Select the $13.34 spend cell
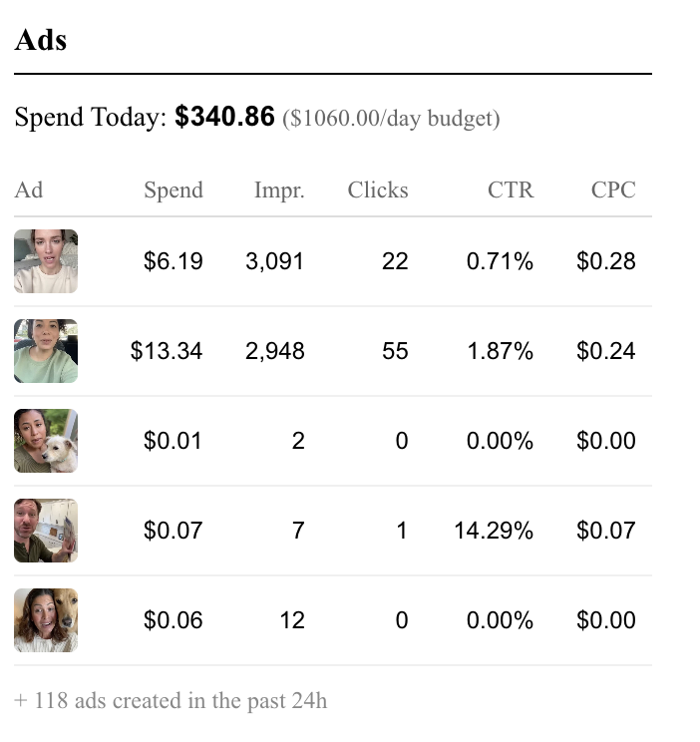Image resolution: width=700 pixels, height=742 pixels. coord(167,351)
